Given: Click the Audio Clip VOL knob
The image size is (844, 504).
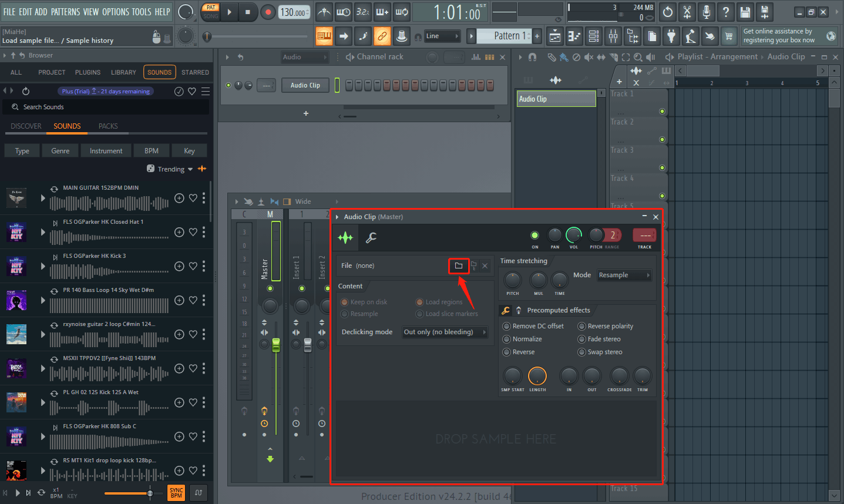Looking at the screenshot, I should 574,235.
